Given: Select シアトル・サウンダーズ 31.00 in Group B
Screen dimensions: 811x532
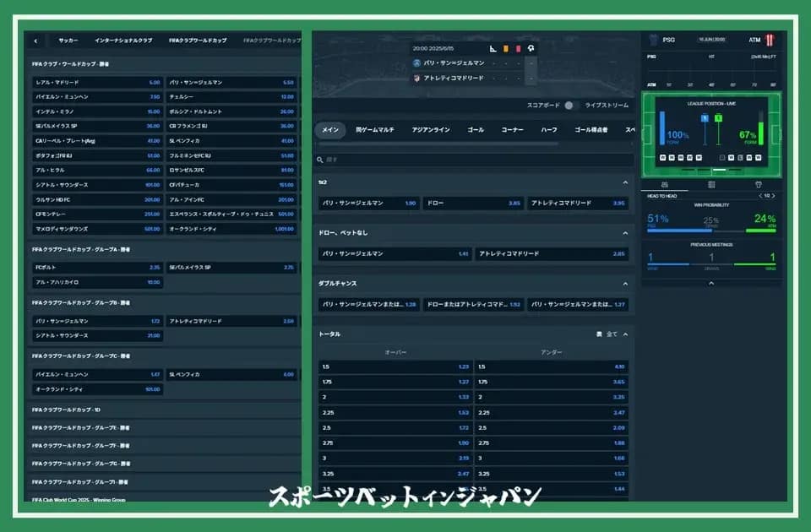Looking at the screenshot, I should tap(97, 336).
